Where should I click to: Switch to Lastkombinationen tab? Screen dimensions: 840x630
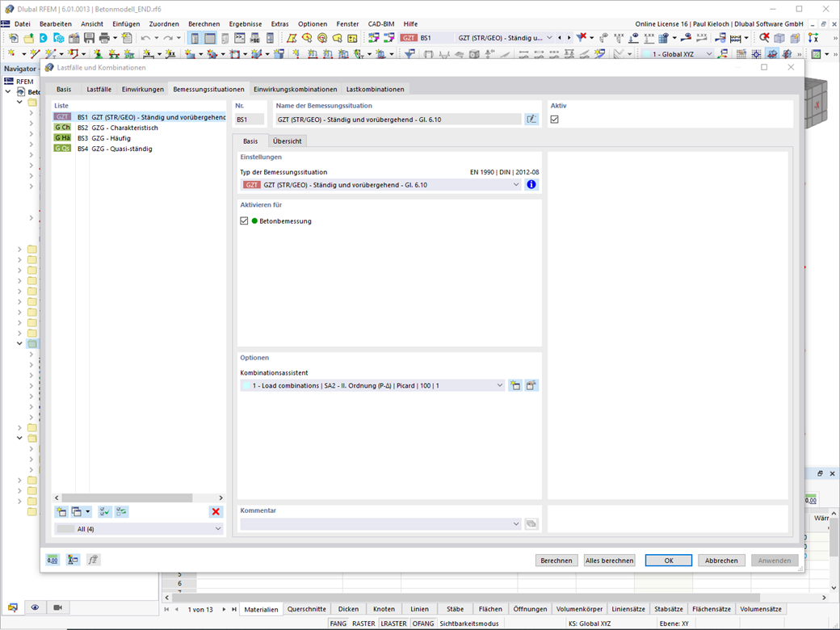(375, 90)
